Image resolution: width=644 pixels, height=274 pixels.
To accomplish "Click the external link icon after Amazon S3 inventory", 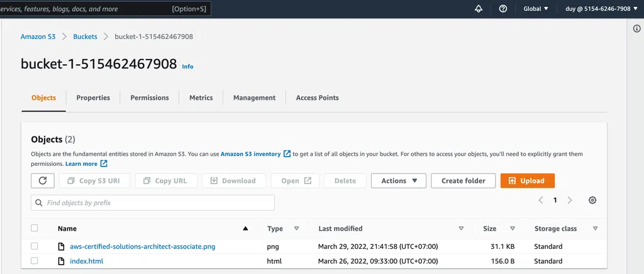I will pos(287,154).
